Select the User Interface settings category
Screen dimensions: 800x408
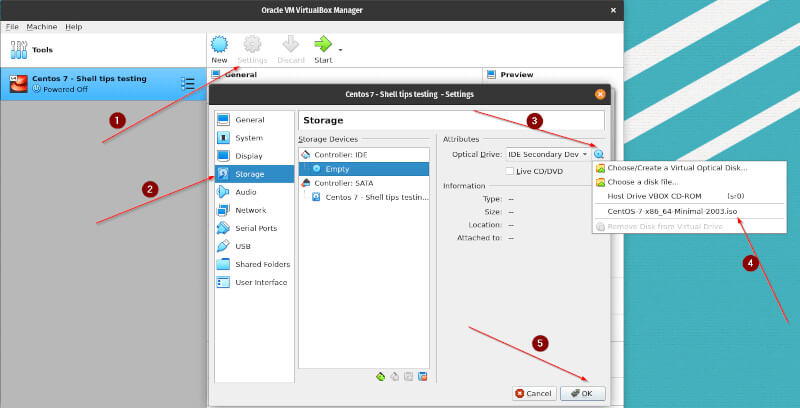254,282
